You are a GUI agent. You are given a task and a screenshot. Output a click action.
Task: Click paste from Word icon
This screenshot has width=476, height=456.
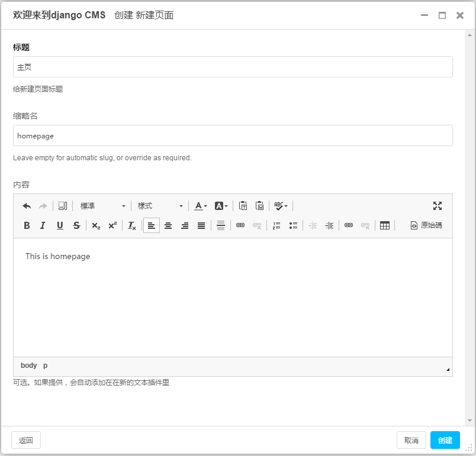[259, 206]
